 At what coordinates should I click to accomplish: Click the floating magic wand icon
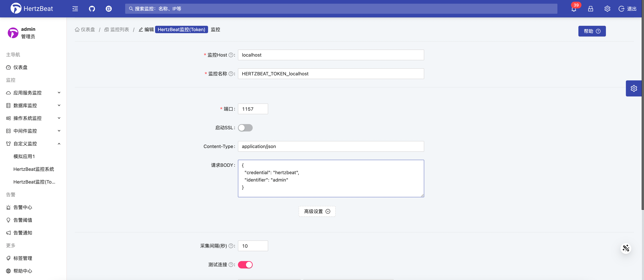point(626,248)
